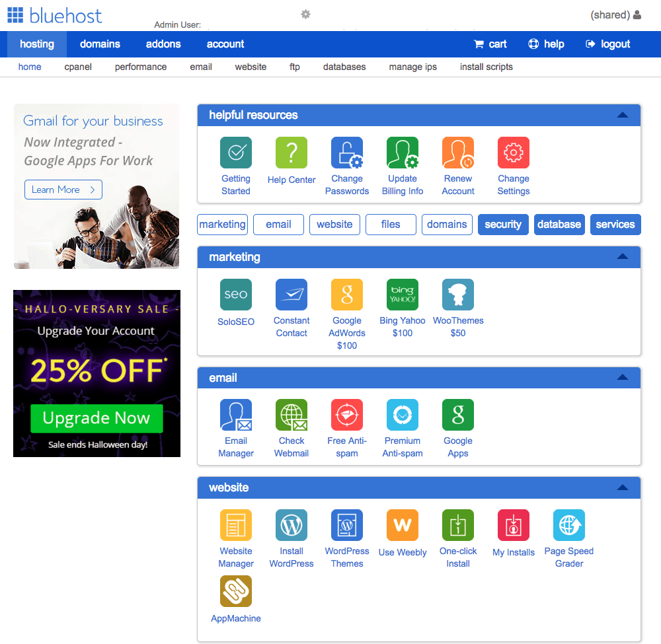Open Update Billing Info icon
This screenshot has height=644, width=661.
403,153
